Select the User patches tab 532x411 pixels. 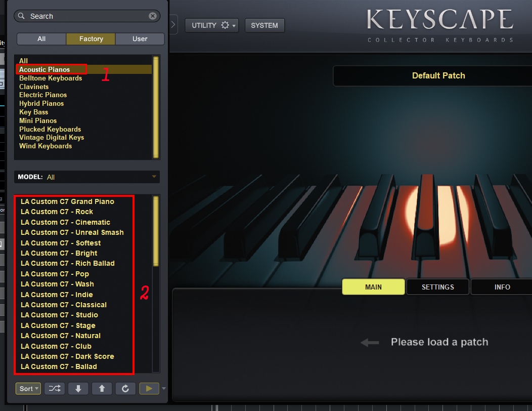[x=140, y=39]
